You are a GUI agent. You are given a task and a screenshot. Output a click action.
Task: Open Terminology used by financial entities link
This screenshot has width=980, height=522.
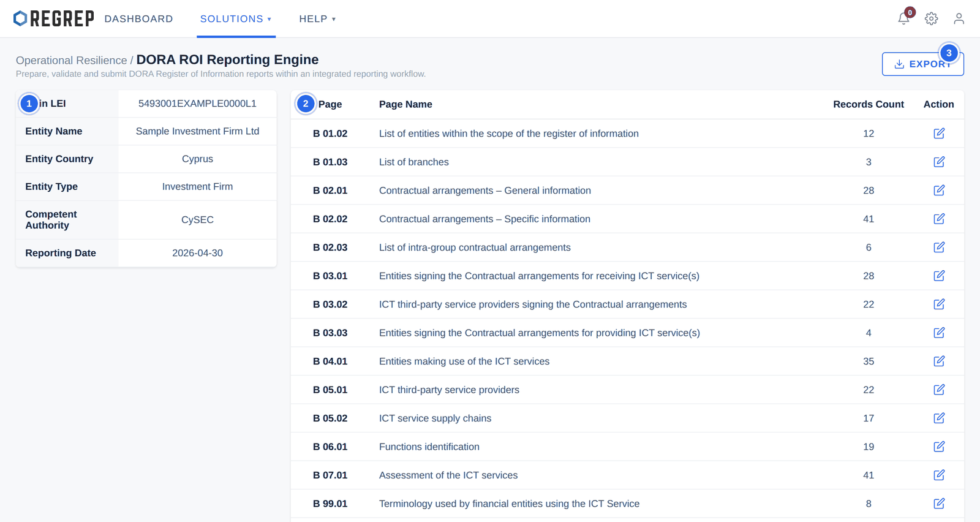509,504
